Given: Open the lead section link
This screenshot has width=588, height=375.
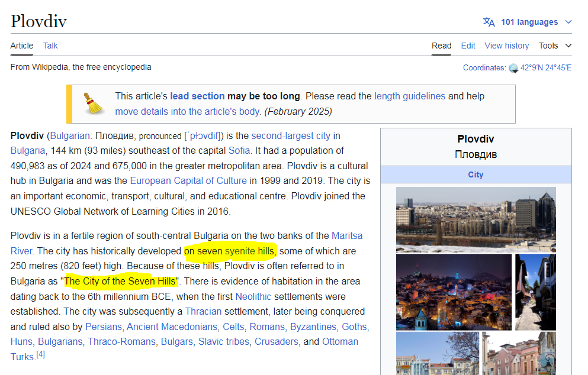Looking at the screenshot, I should coord(197,96).
